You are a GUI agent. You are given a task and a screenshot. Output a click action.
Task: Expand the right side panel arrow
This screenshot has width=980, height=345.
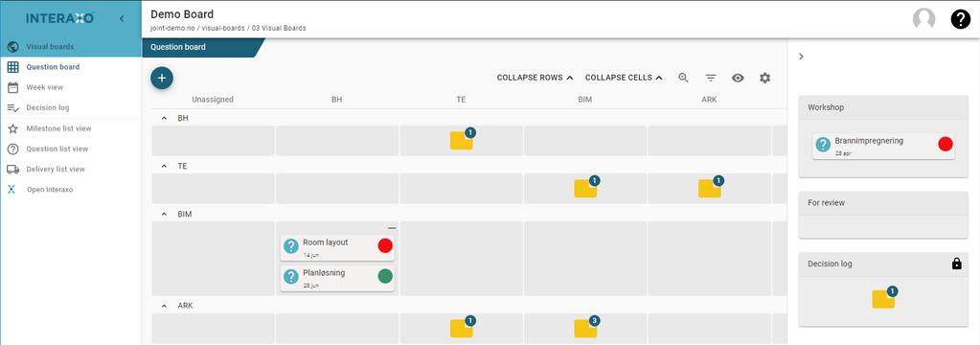tap(801, 57)
